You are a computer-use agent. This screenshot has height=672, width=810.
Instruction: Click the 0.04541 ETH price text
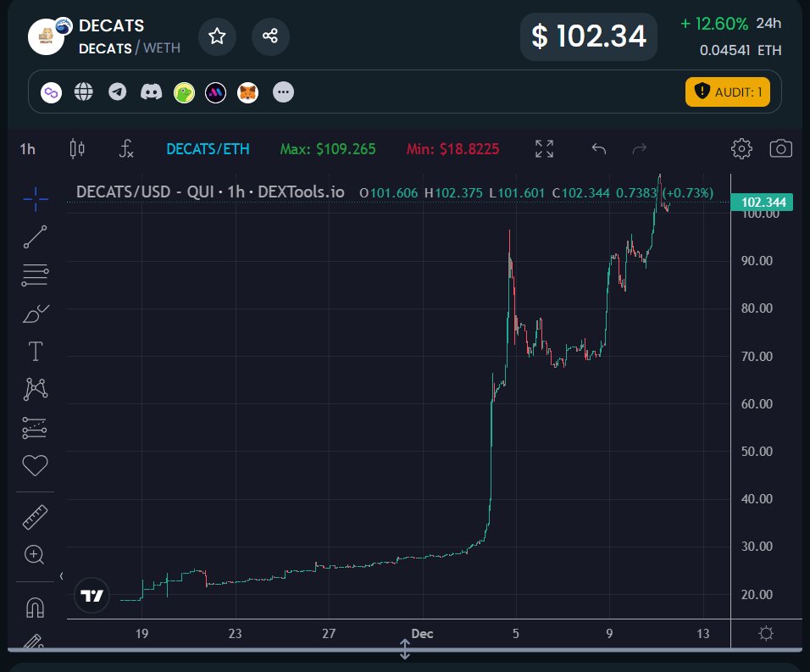pyautogui.click(x=741, y=50)
